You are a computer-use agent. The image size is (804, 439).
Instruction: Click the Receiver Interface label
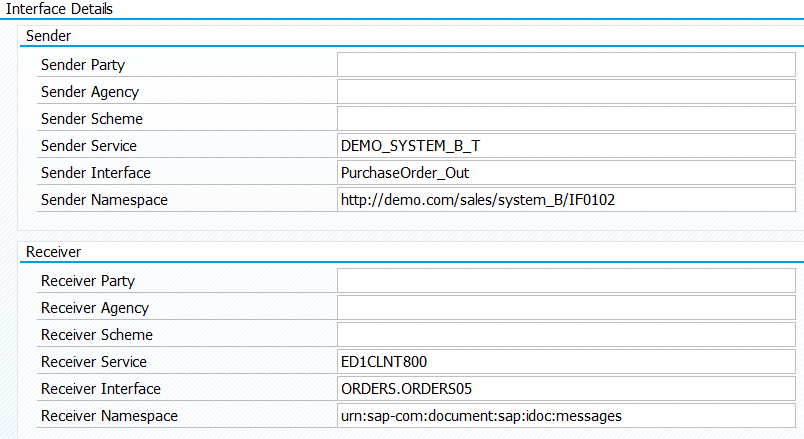point(100,389)
